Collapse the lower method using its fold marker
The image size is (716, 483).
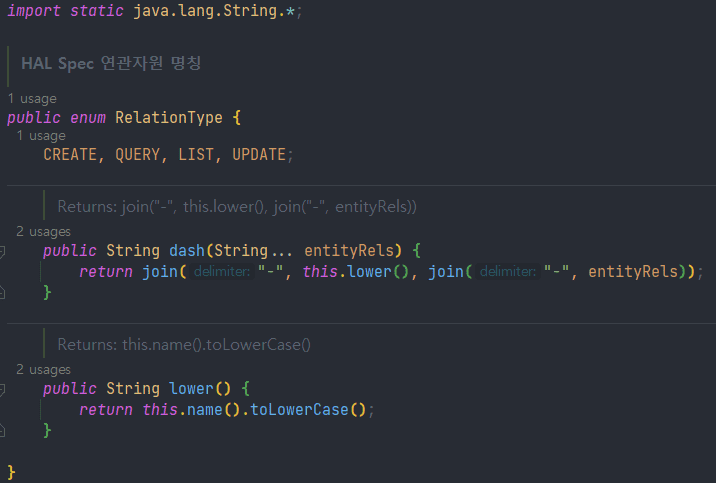pos(2,389)
